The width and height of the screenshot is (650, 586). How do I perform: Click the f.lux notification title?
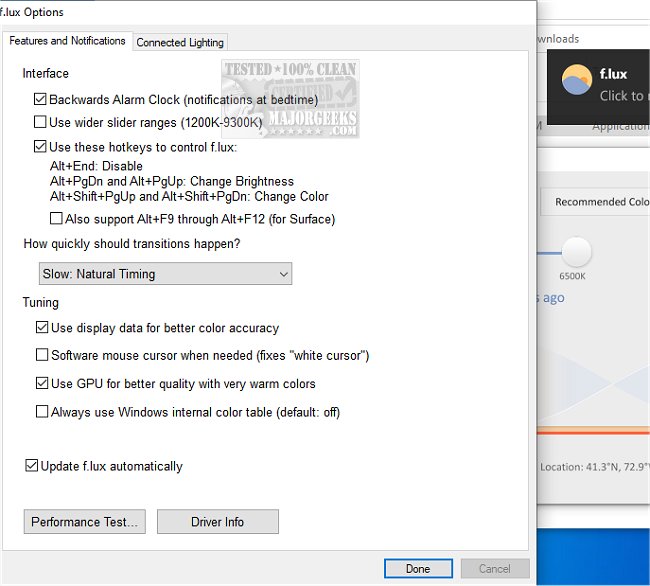(613, 74)
